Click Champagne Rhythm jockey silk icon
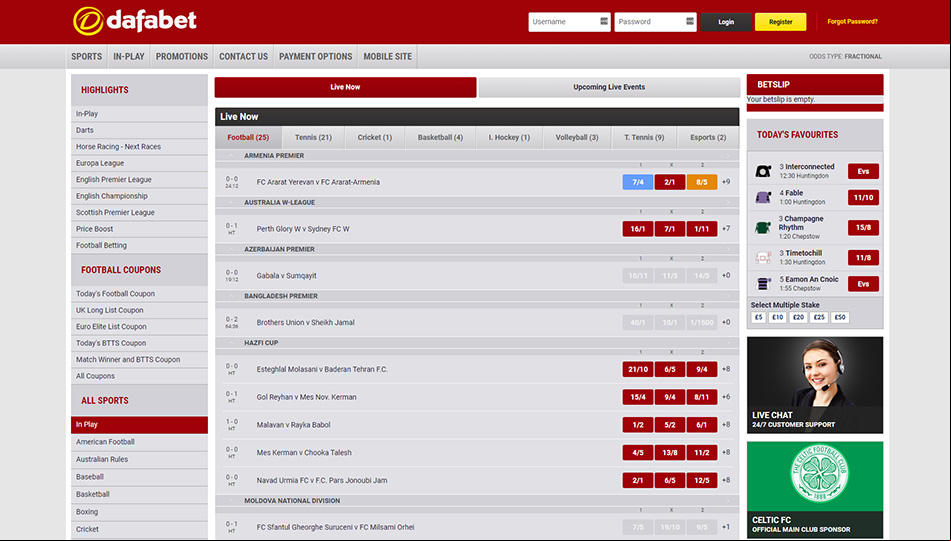The image size is (951, 541). pyautogui.click(x=763, y=227)
